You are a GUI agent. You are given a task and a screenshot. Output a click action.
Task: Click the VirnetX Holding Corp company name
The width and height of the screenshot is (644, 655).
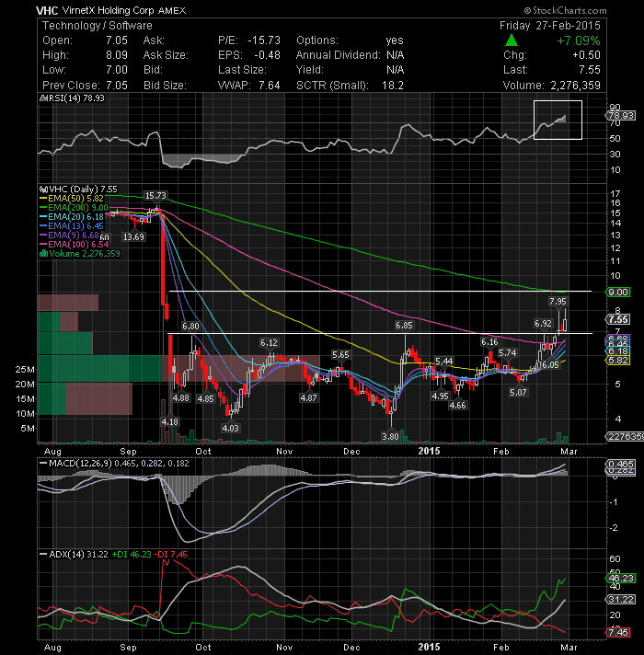109,10
